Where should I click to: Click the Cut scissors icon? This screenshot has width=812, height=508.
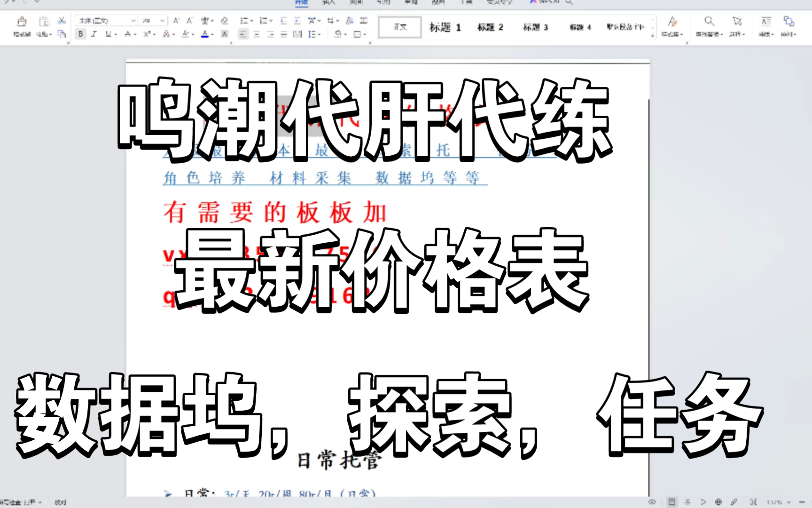pos(62,21)
